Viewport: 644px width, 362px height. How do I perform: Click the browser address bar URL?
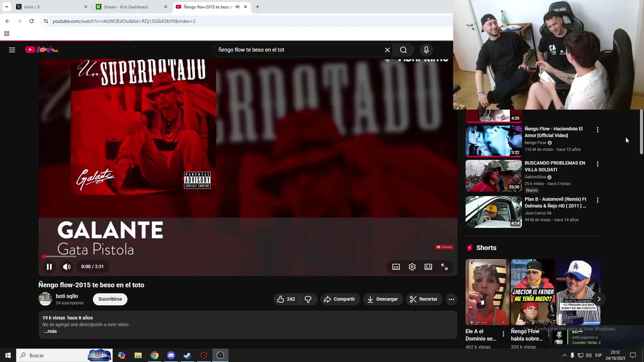coord(124,21)
